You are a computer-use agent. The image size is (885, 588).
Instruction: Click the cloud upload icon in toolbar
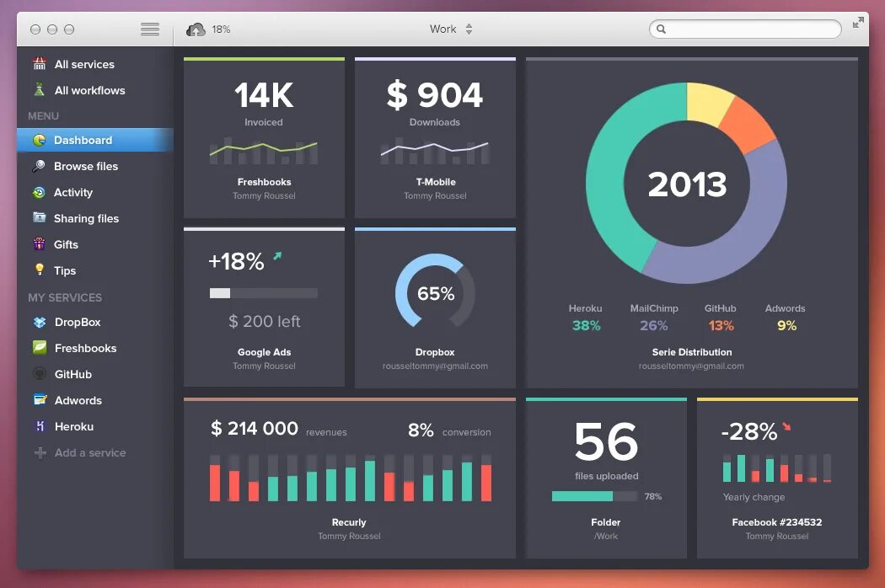tap(196, 29)
